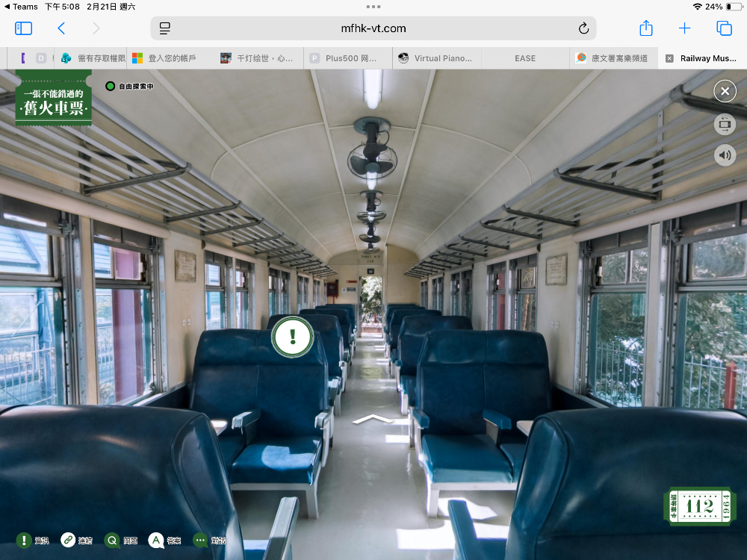Click the 連結 link legend icon

tap(68, 540)
